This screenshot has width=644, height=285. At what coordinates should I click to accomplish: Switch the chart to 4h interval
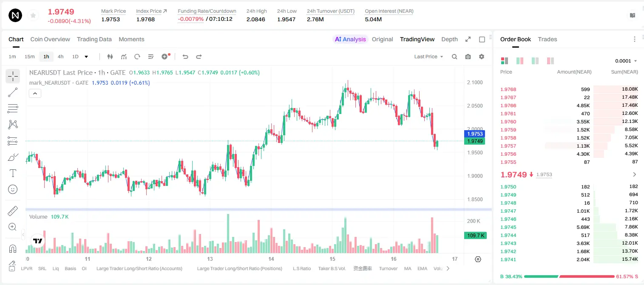point(60,57)
